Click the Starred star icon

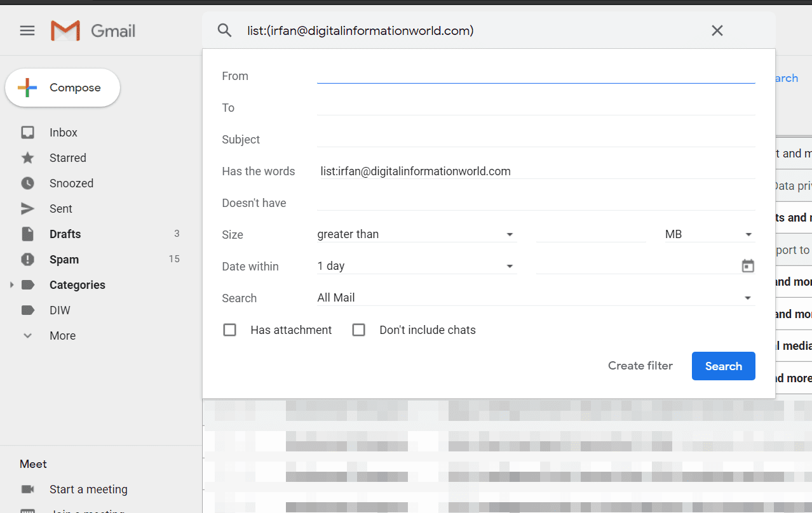pyautogui.click(x=27, y=158)
